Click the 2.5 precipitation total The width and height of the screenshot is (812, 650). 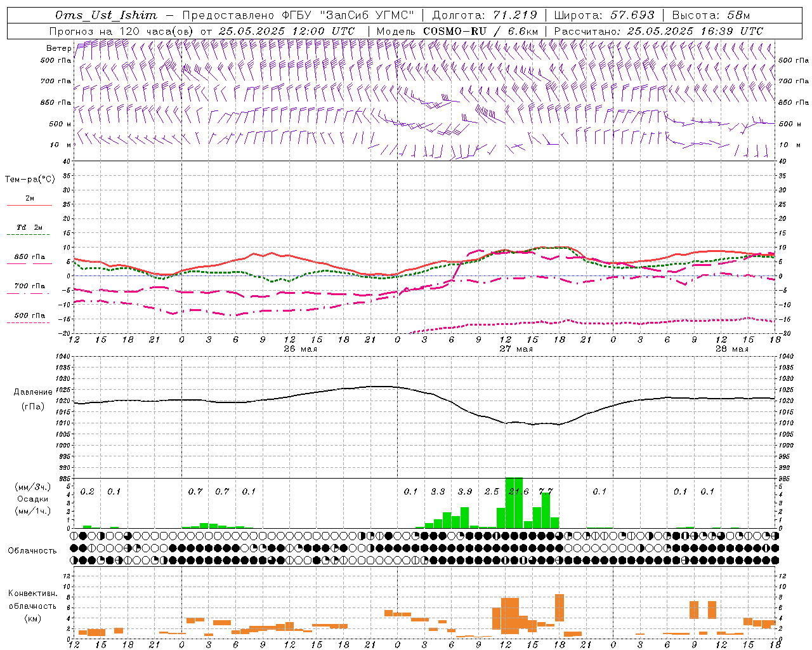pyautogui.click(x=492, y=491)
